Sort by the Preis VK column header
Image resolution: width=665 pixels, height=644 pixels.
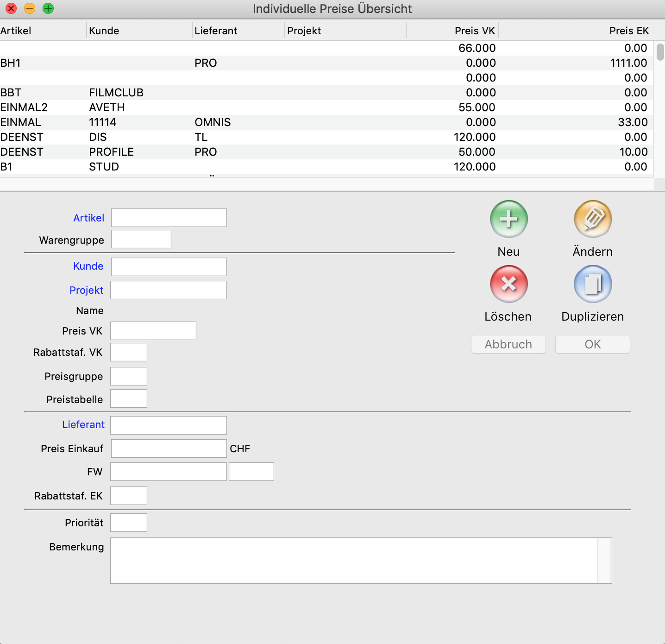pyautogui.click(x=475, y=31)
